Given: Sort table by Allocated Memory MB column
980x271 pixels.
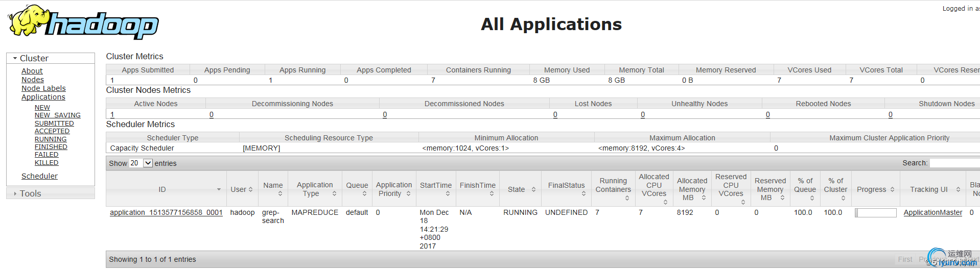Looking at the screenshot, I should (692, 189).
